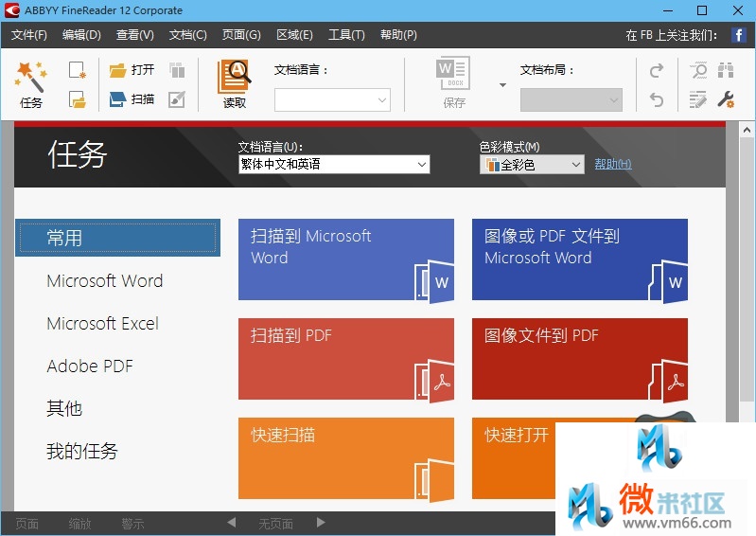Open the 任务 task wizard icon
The height and width of the screenshot is (536, 756).
[x=31, y=84]
